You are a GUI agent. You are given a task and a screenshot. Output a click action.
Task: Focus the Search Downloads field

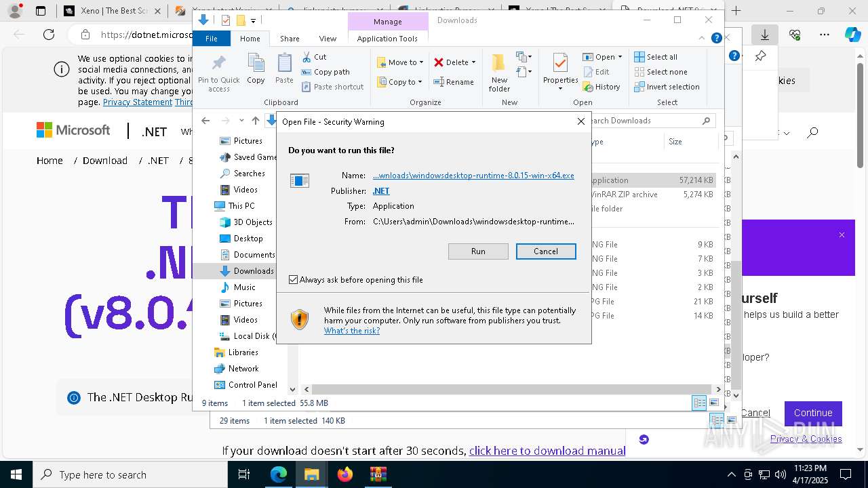pyautogui.click(x=650, y=121)
